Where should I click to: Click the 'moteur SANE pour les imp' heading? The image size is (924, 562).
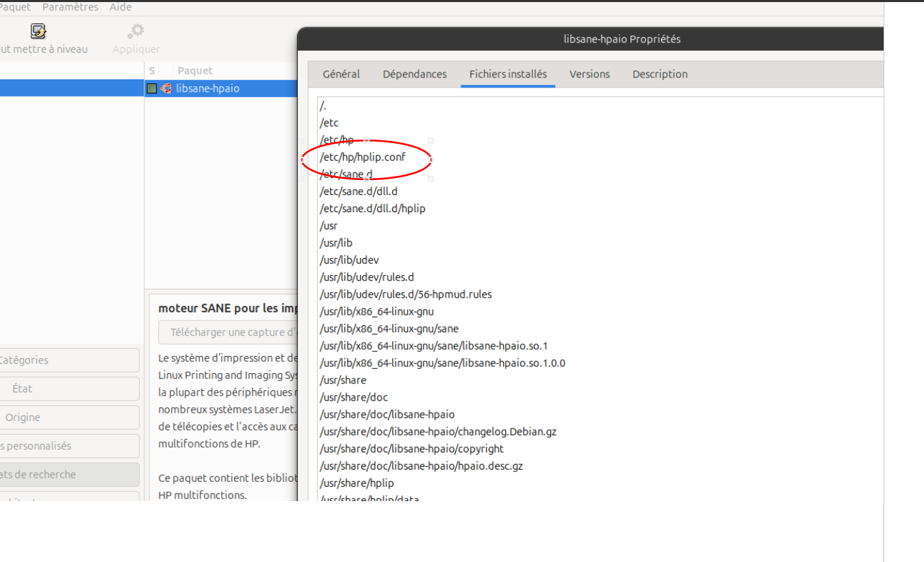coord(228,308)
